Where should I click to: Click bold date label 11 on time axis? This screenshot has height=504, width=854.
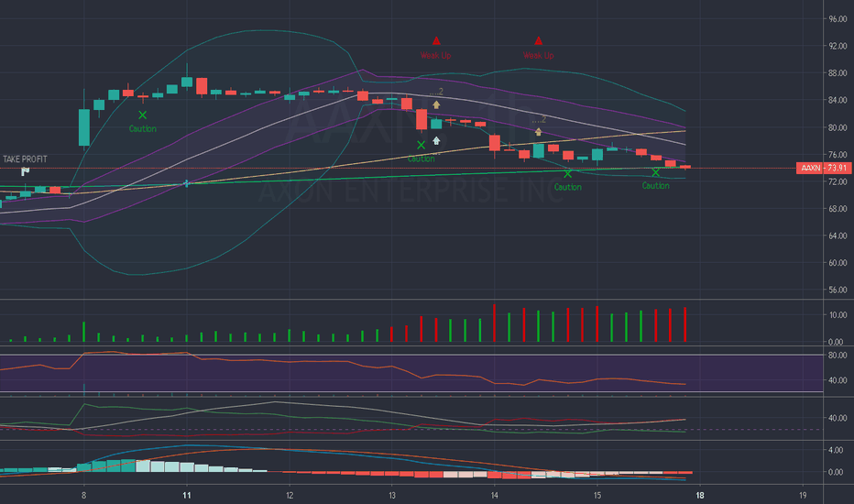click(x=187, y=495)
